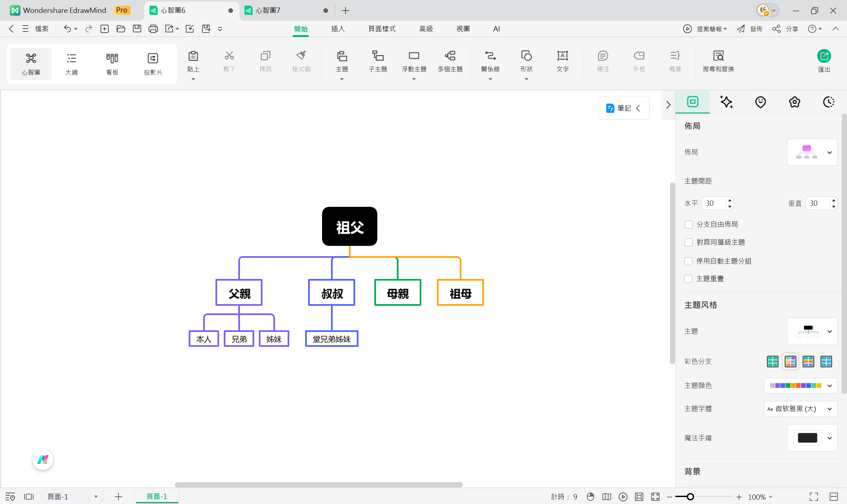
Task: Click the green 匯出 export icon
Action: click(823, 56)
